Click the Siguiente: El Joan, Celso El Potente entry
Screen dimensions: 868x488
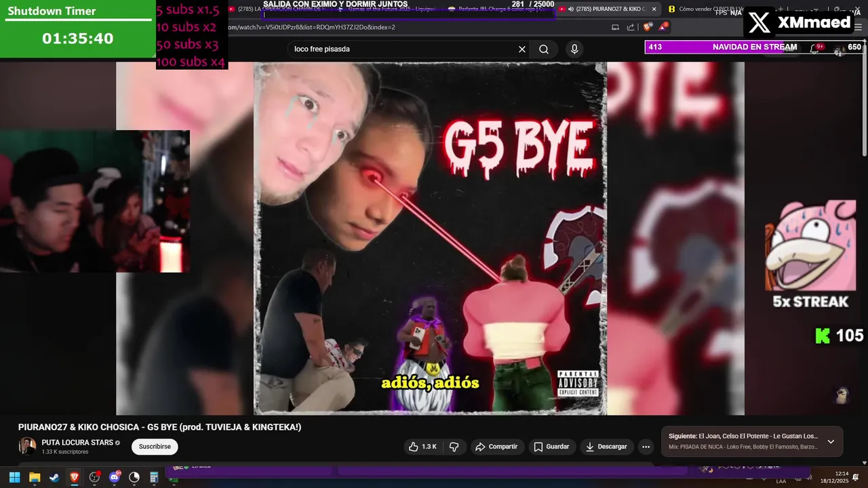pos(743,436)
